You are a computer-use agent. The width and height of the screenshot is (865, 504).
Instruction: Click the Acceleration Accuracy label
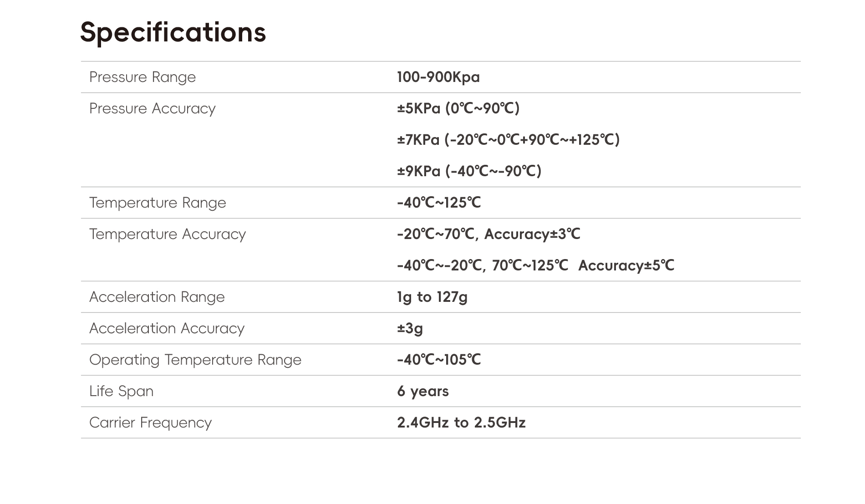coord(167,328)
